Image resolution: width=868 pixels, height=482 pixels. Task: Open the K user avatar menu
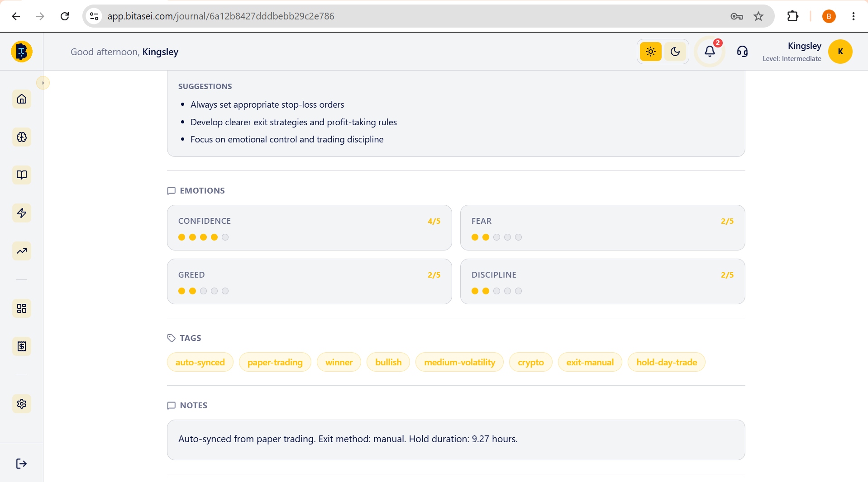840,52
